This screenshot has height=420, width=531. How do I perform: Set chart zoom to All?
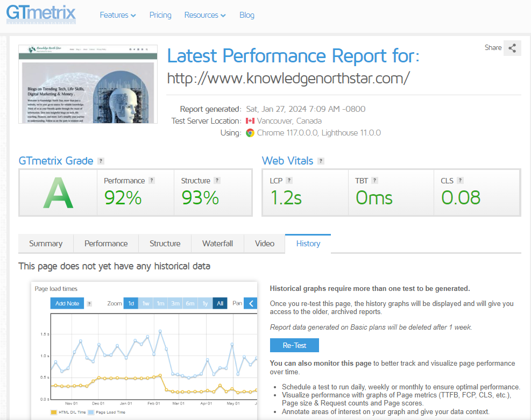(x=220, y=303)
